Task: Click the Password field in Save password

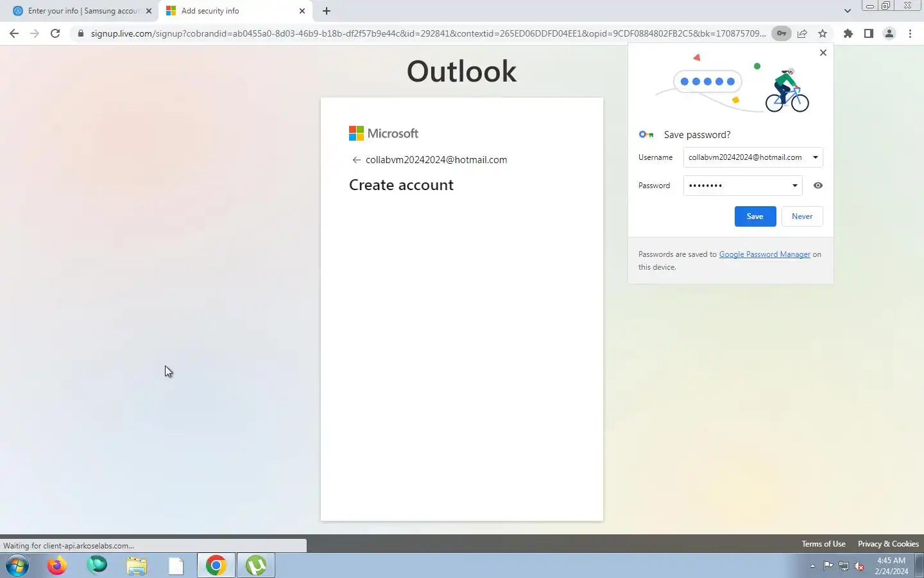Action: pyautogui.click(x=742, y=186)
